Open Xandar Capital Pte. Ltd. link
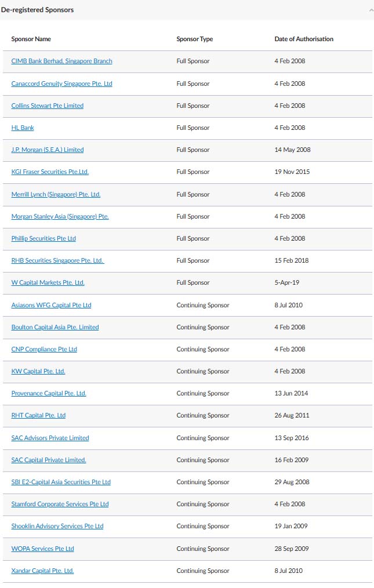Viewport: 374px width, 588px height. pyautogui.click(x=42, y=571)
